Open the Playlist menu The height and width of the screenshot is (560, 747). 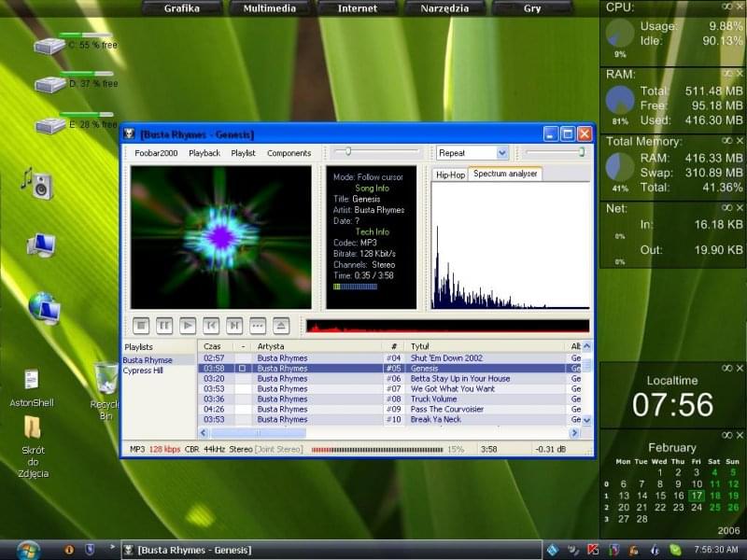[243, 153]
